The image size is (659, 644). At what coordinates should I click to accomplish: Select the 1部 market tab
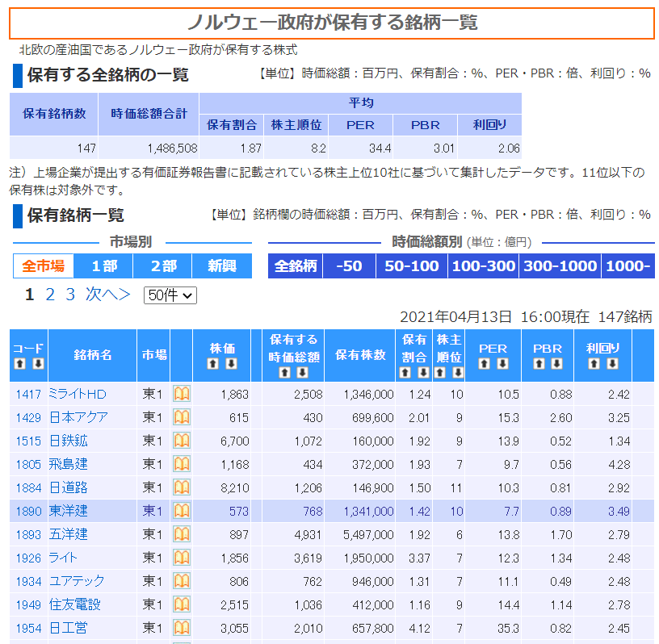pyautogui.click(x=104, y=266)
